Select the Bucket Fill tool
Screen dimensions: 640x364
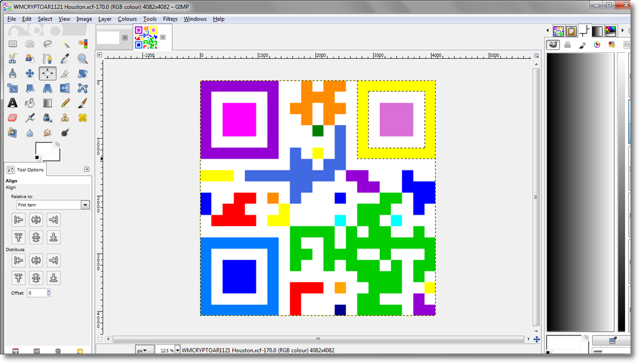[30, 103]
